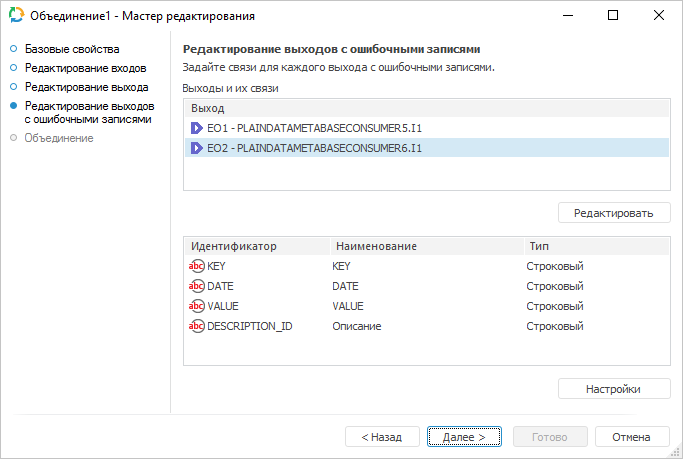Click the string type icon for DATE
This screenshot has height=459, width=683.
pos(196,286)
